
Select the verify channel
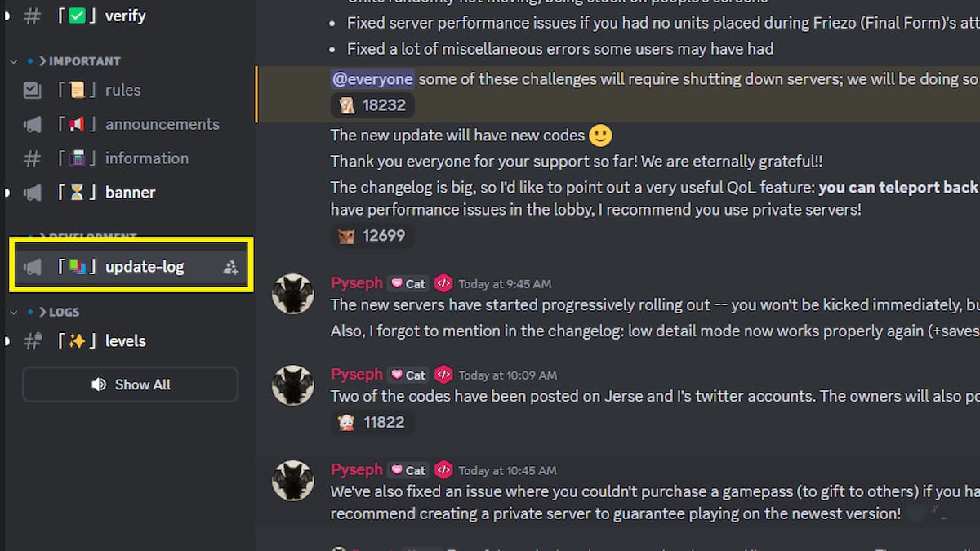pyautogui.click(x=124, y=16)
